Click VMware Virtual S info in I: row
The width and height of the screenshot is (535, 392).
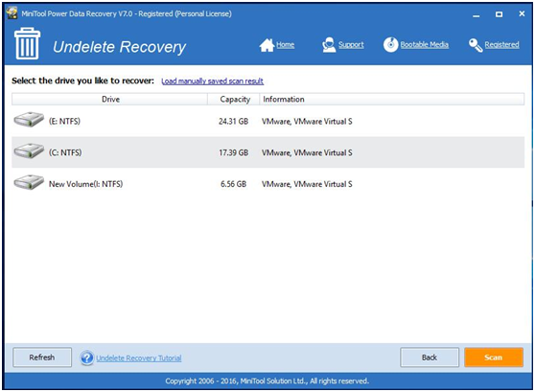tap(307, 184)
